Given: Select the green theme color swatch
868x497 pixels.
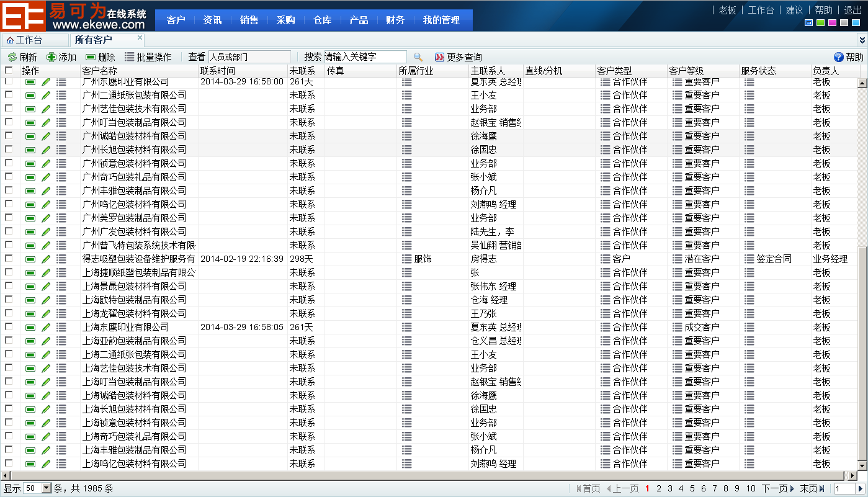Looking at the screenshot, I should 821,23.
